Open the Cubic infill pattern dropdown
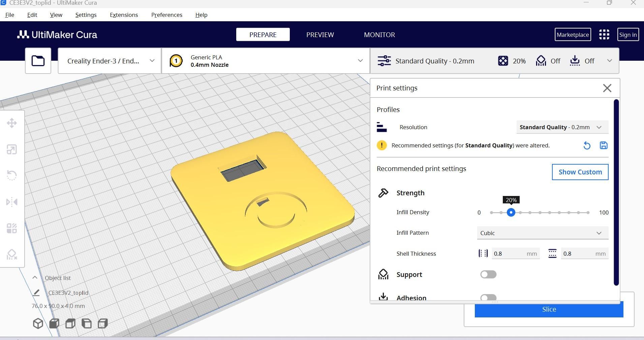The image size is (644, 340). 543,233
